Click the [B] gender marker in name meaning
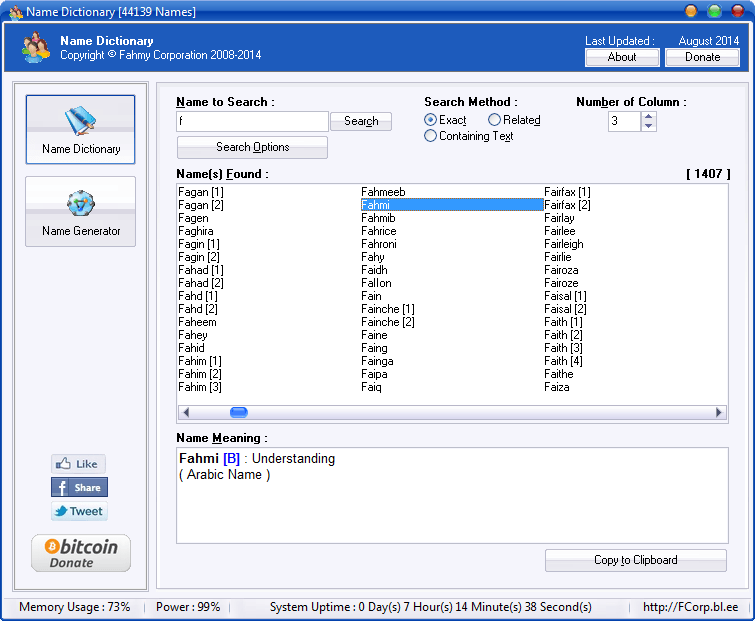Viewport: 755px width, 621px height. tap(231, 459)
